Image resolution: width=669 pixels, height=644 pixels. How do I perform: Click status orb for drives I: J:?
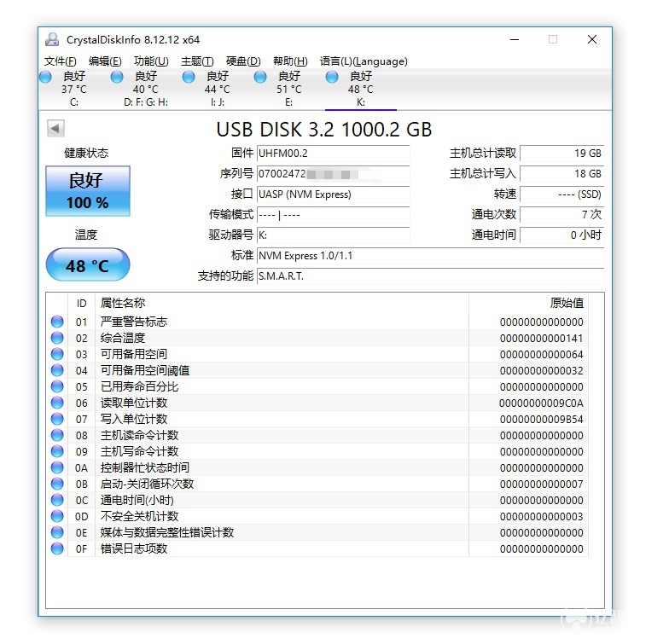tap(189, 77)
